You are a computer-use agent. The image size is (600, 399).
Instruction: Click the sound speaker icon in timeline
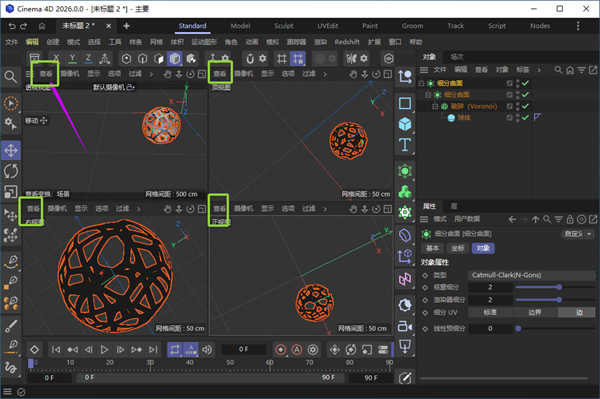point(207,349)
